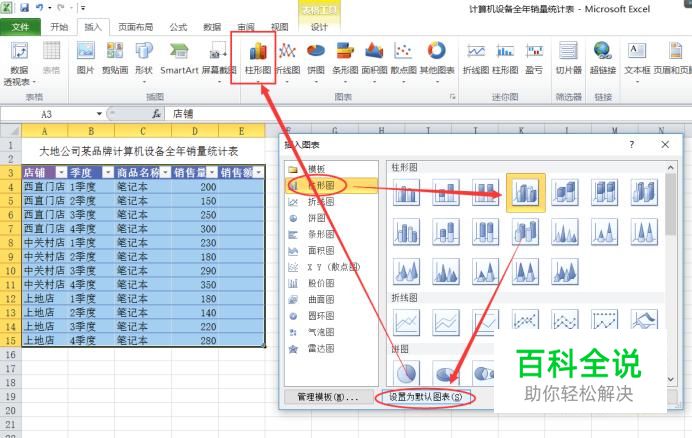This screenshot has width=692, height=438.
Task: Open the 季度 column filter dropdown
Action: click(107, 172)
